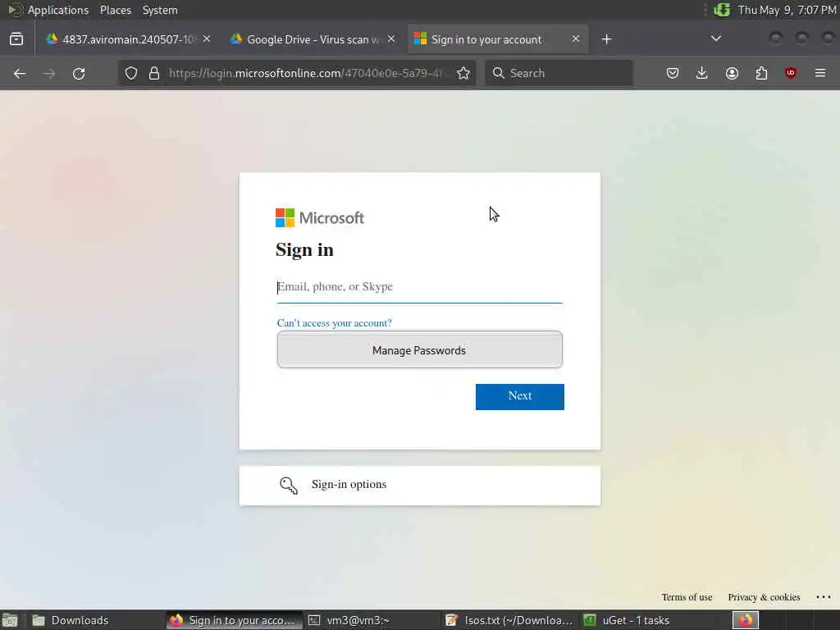Select Sign in to your account taskbar item
The width and height of the screenshot is (840, 630).
click(x=234, y=620)
